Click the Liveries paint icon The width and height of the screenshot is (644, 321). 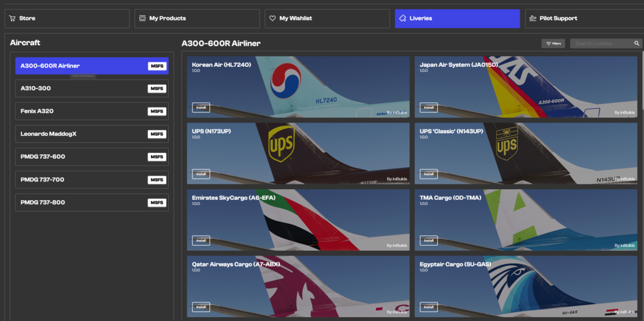click(x=402, y=19)
